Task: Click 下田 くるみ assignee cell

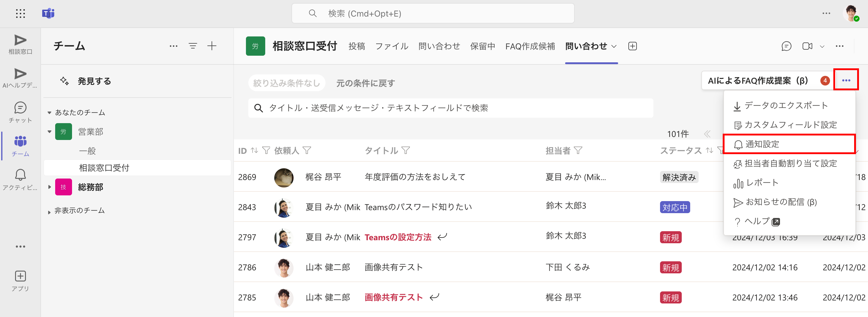Action: pos(568,267)
